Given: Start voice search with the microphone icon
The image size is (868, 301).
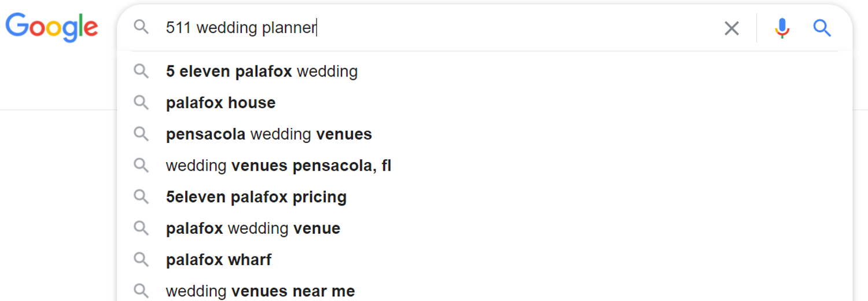Looking at the screenshot, I should click(782, 28).
